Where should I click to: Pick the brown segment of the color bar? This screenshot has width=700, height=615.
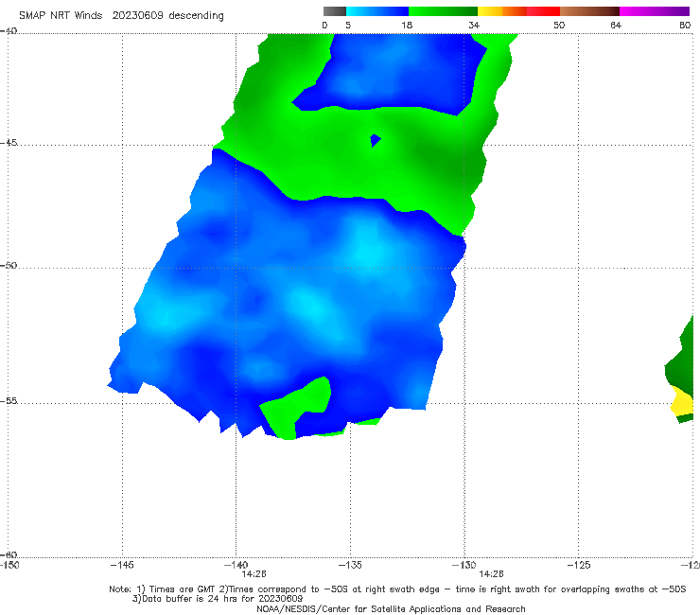589,11
